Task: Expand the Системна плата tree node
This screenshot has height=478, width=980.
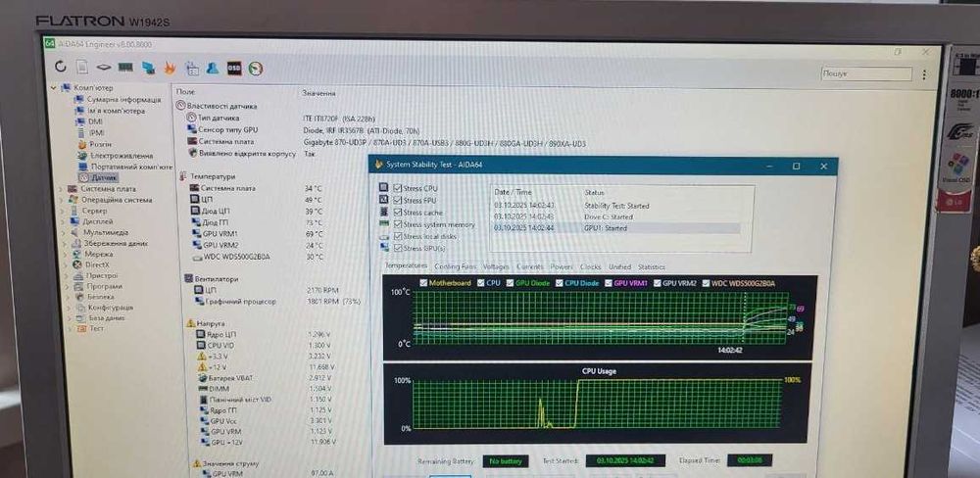Action: pos(61,189)
